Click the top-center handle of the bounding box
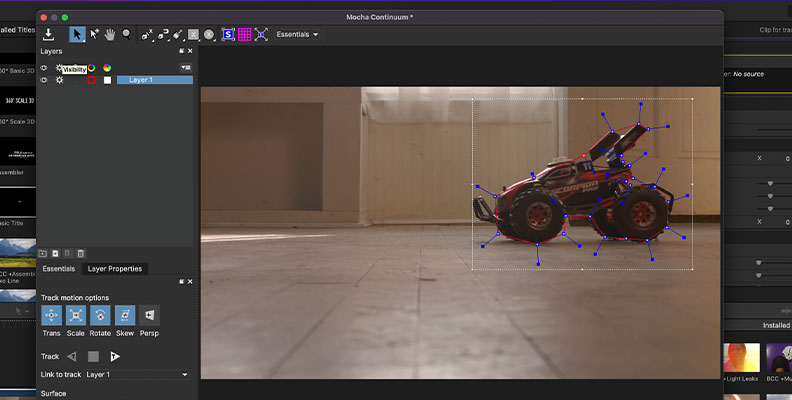Image resolution: width=792 pixels, height=400 pixels. coord(582,99)
